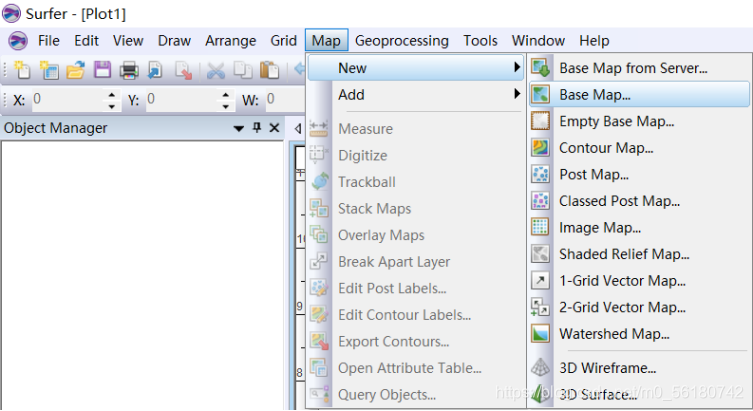Image resolution: width=753 pixels, height=411 pixels.
Task: Click the Overlay Maps menu entry
Action: tap(416, 235)
